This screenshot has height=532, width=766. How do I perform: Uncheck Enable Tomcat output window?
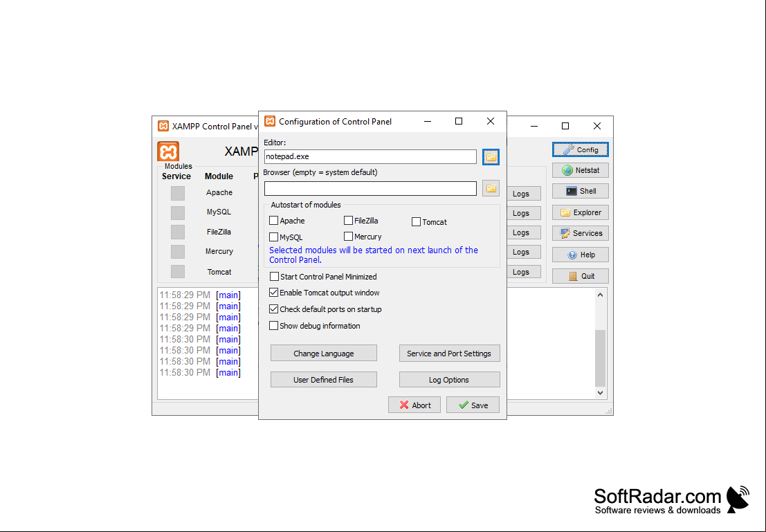[x=273, y=293]
